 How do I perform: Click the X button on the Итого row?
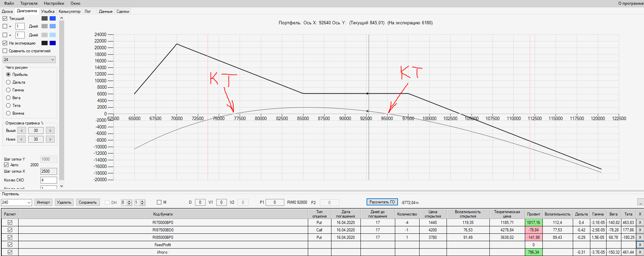pyautogui.click(x=640, y=252)
